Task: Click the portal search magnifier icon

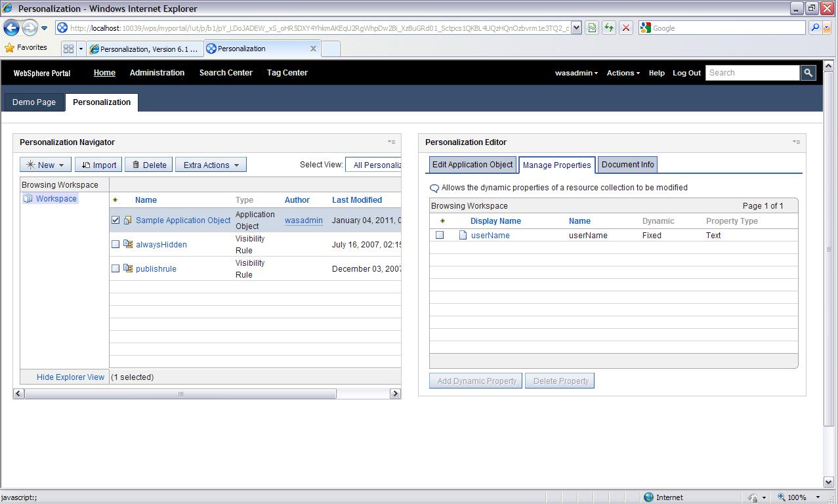Action: click(808, 72)
